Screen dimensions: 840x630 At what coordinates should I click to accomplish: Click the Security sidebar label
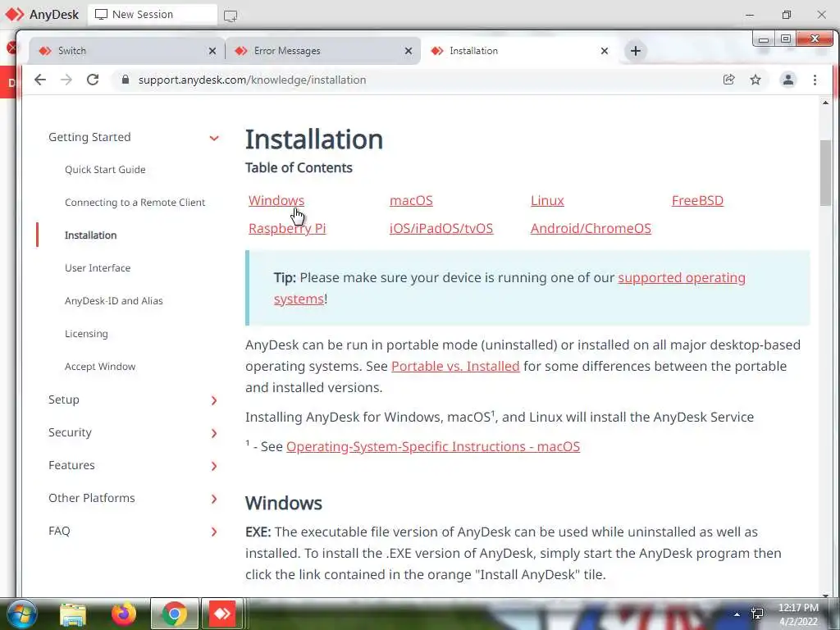[x=70, y=432]
